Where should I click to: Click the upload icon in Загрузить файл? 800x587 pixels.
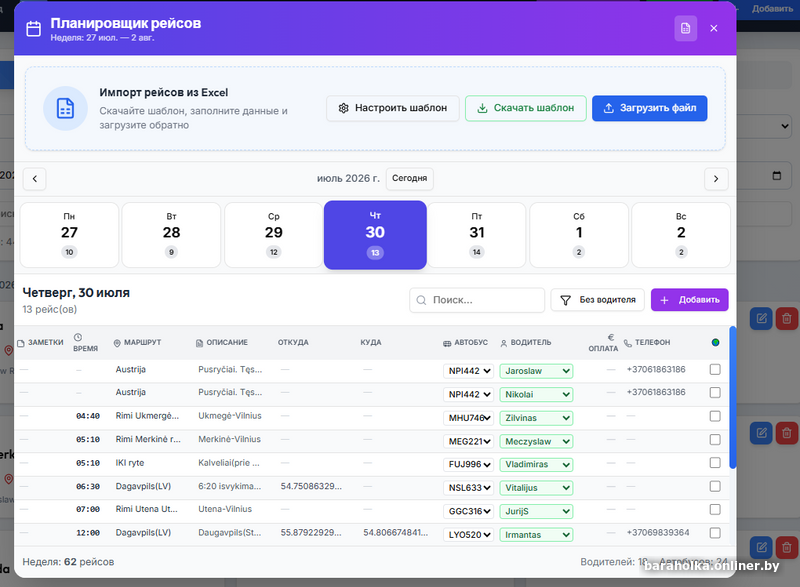[608, 108]
